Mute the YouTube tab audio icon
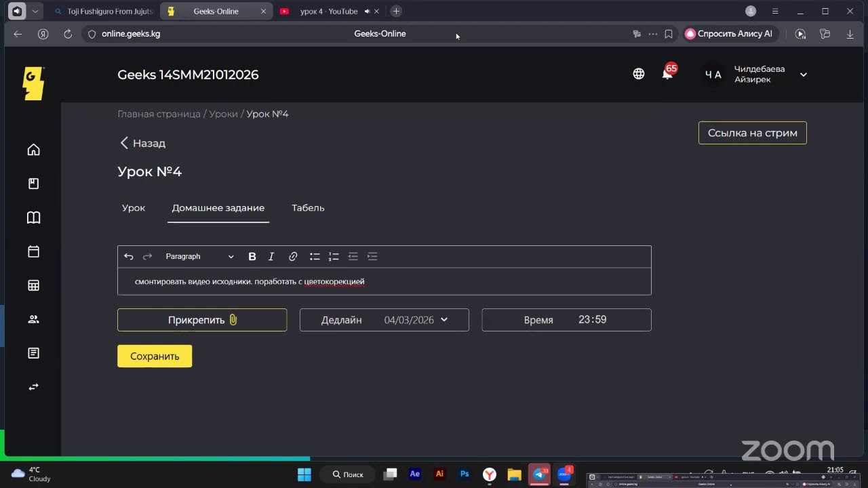The width and height of the screenshot is (868, 488). tap(367, 11)
